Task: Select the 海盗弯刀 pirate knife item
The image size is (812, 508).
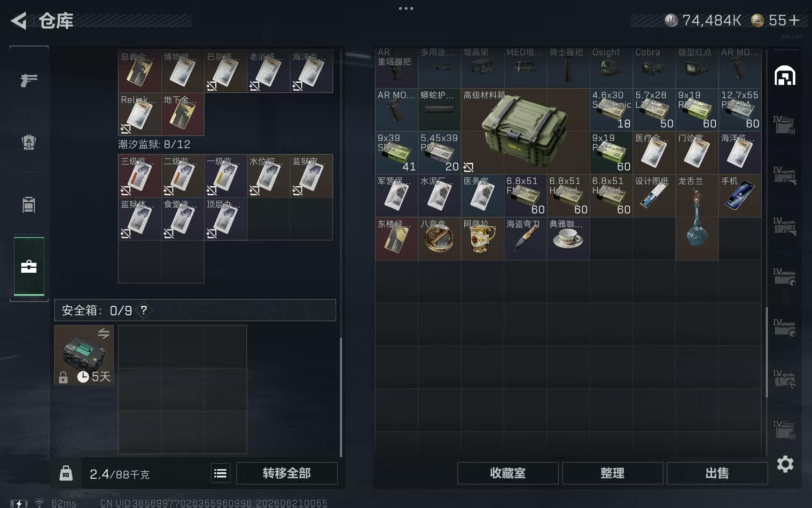Action: tap(525, 239)
